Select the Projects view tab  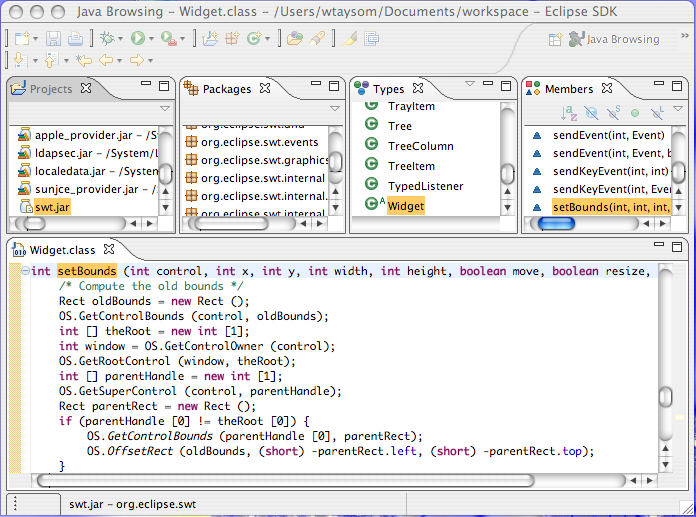click(x=51, y=89)
